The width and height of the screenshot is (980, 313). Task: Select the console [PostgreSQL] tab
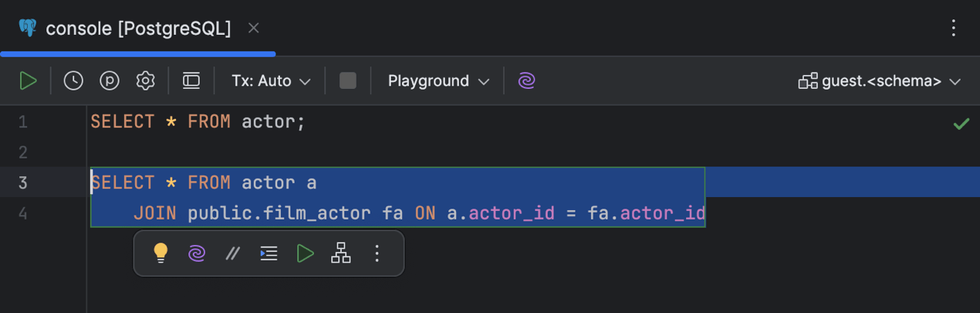coord(137,29)
